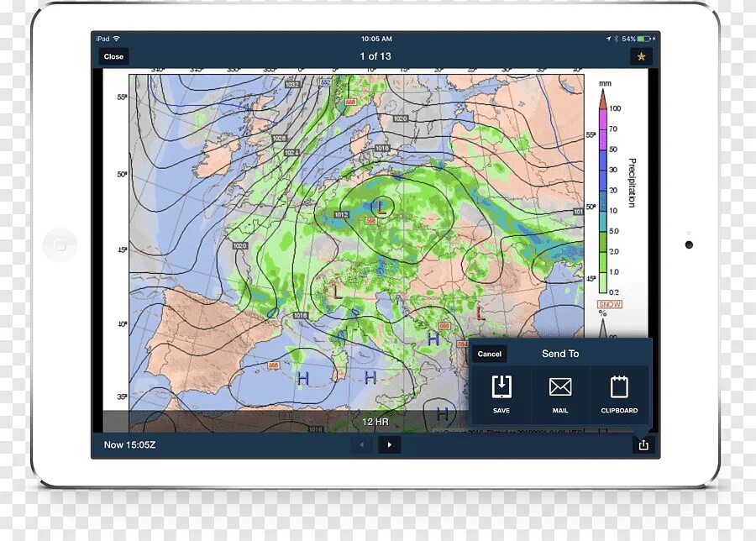Copy the chart to Clipboard

coord(619,395)
